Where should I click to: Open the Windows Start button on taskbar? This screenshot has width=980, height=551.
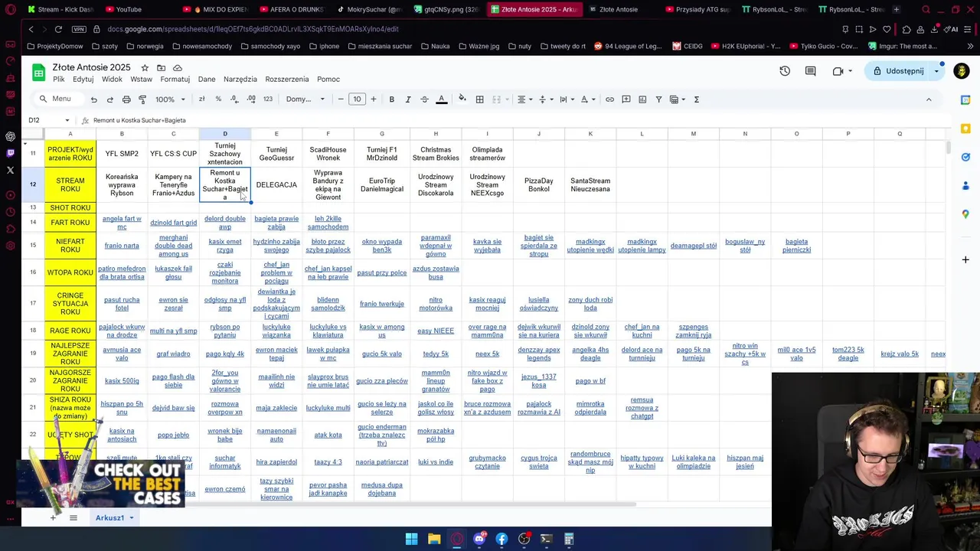[411, 539]
